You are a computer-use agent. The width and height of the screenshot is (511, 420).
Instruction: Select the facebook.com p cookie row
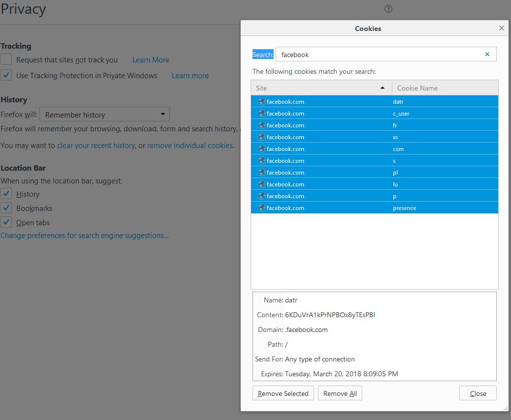tap(375, 196)
